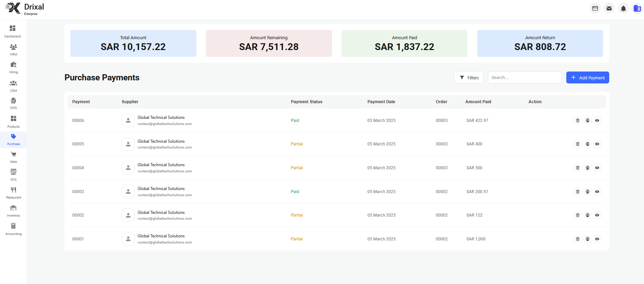Focus the Search input field
This screenshot has height=284, width=644.
pos(524,78)
